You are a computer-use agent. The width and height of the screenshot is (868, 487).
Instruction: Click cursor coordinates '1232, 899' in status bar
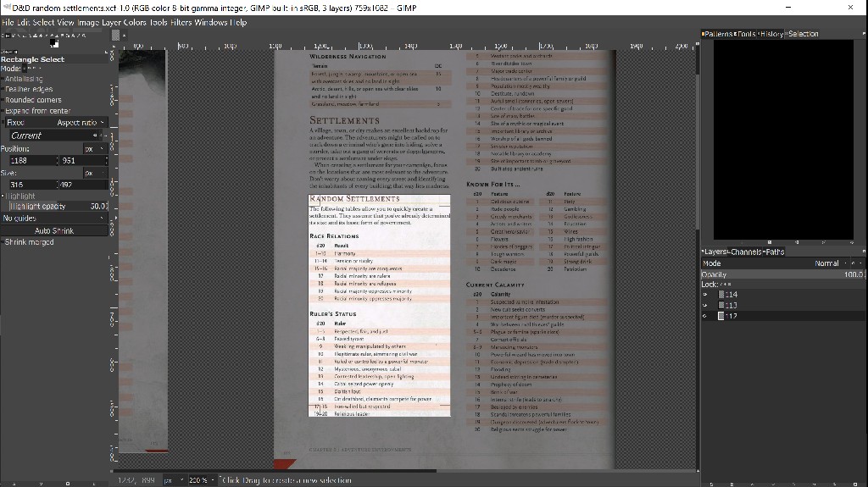(x=136, y=480)
